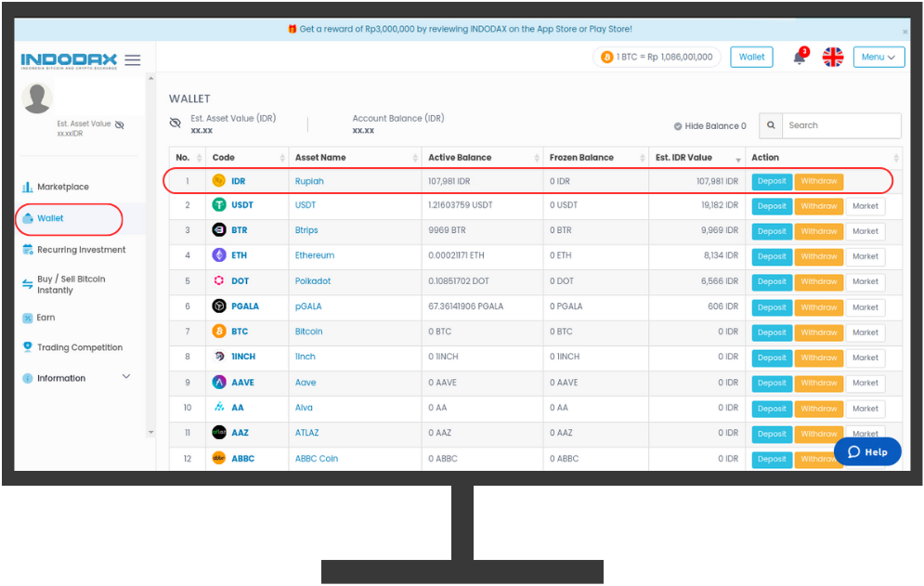The height and width of the screenshot is (586, 924).
Task: Withdraw AA Alva
Action: pos(818,409)
